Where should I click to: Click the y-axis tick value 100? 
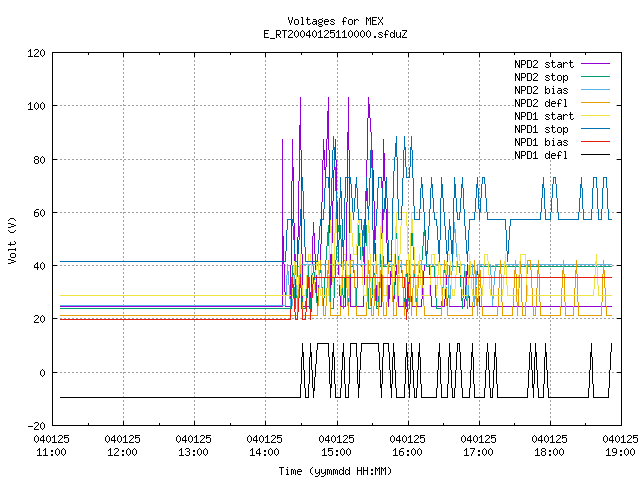[36, 107]
